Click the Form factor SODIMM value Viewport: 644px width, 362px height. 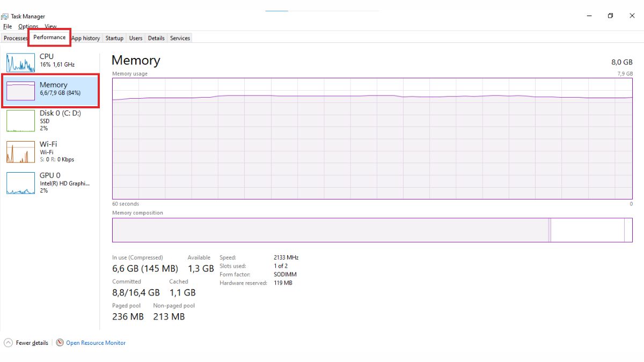[x=285, y=275]
